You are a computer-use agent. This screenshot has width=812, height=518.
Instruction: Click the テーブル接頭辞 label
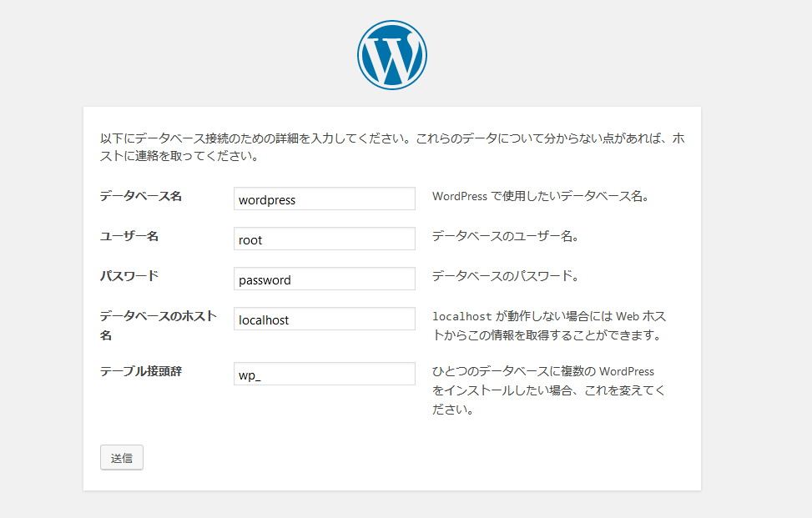141,371
